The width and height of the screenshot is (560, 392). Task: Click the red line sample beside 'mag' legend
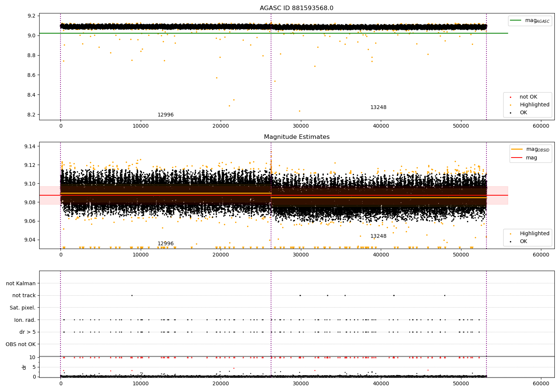coord(517,158)
